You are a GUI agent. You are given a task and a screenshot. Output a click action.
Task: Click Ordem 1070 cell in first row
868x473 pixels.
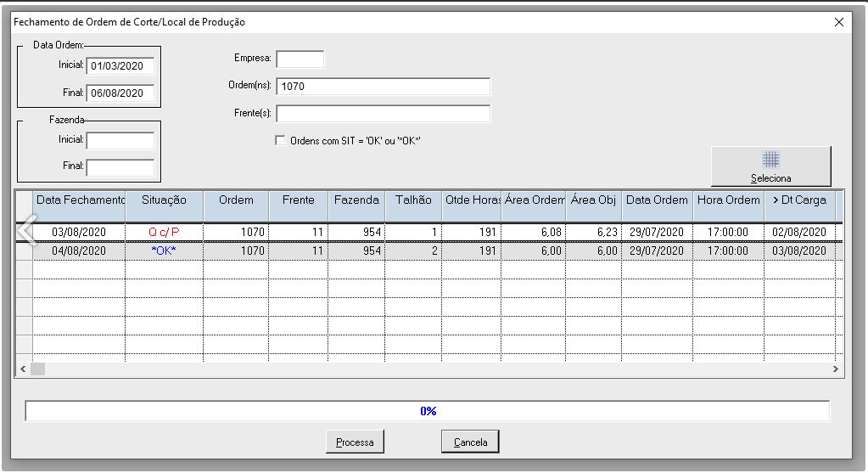coord(237,232)
